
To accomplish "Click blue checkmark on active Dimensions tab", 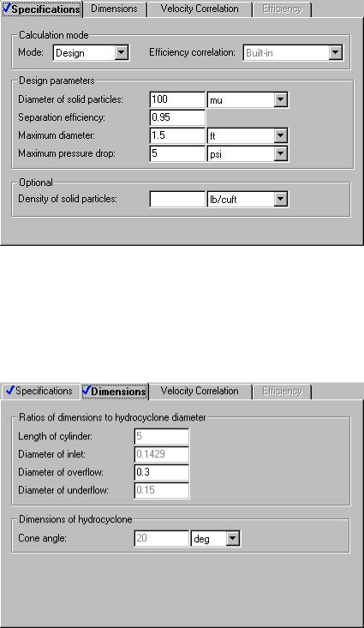I will click(87, 391).
